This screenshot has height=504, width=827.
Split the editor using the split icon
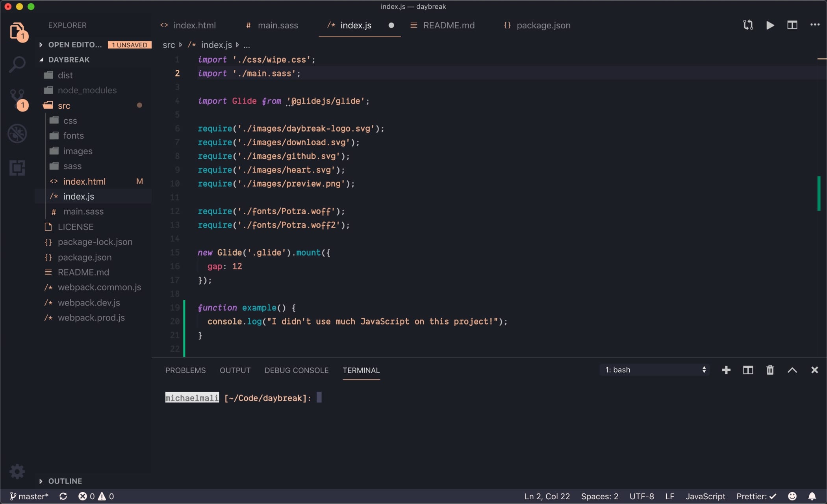pyautogui.click(x=792, y=25)
